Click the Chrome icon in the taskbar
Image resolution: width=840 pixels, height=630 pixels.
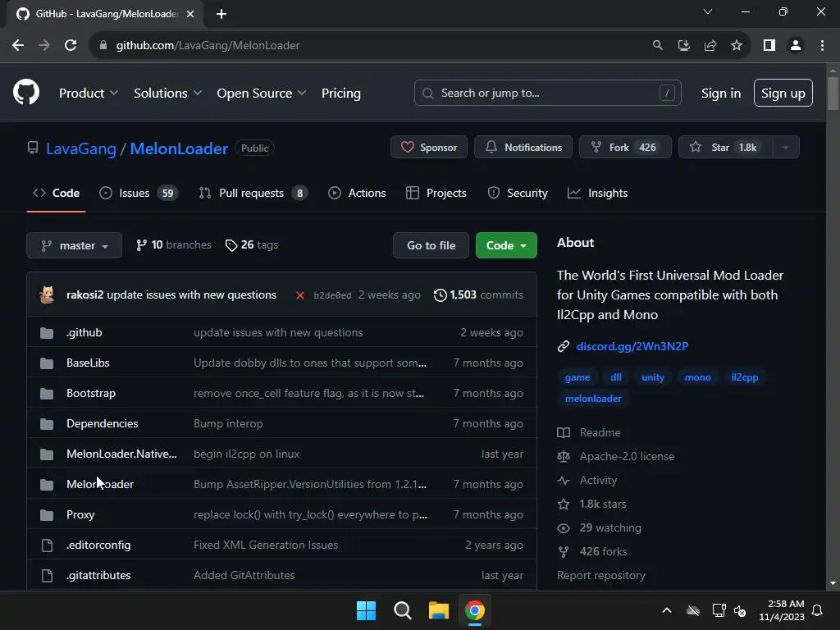click(475, 610)
